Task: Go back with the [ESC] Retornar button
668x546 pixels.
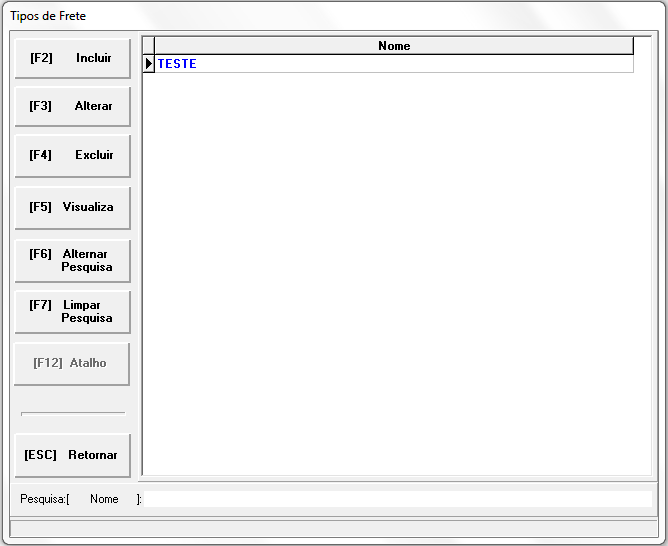Action: coord(72,456)
